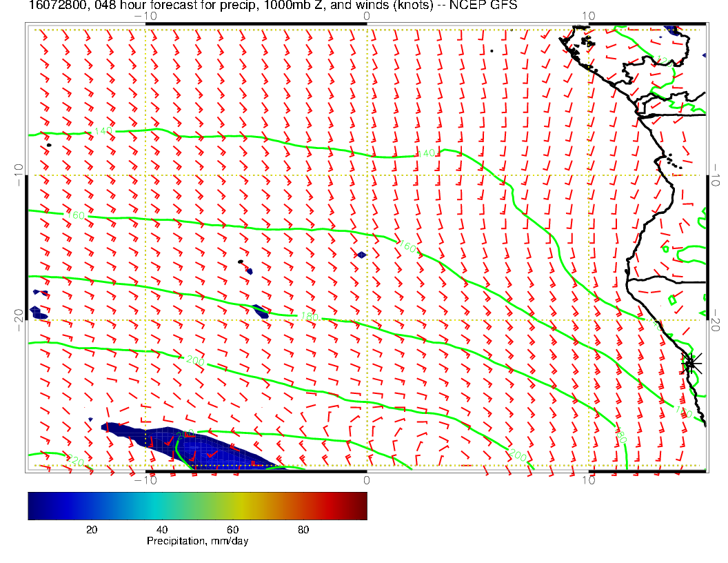Click the '140' contour label near left edge

tap(103, 132)
